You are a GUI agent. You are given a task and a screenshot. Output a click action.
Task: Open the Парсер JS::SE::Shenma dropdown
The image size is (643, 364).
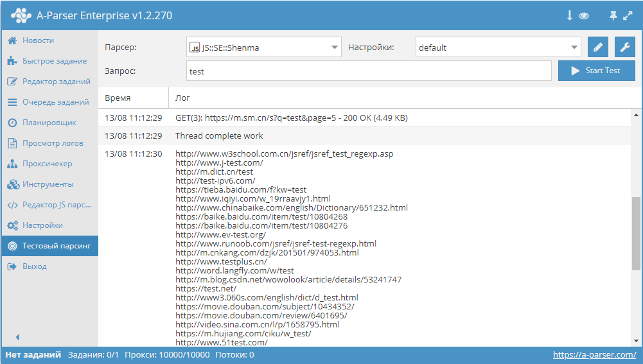point(263,47)
